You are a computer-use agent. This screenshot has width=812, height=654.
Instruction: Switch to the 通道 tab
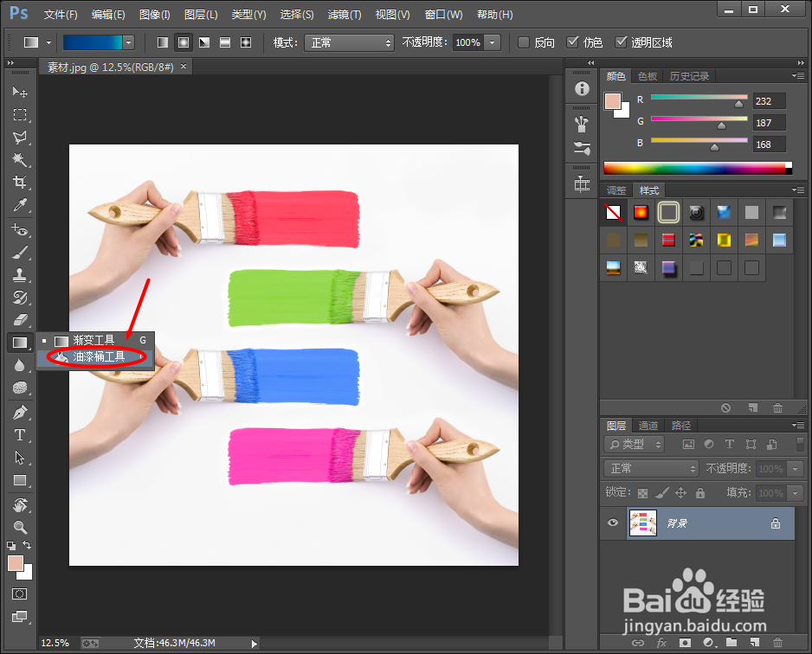pyautogui.click(x=648, y=426)
